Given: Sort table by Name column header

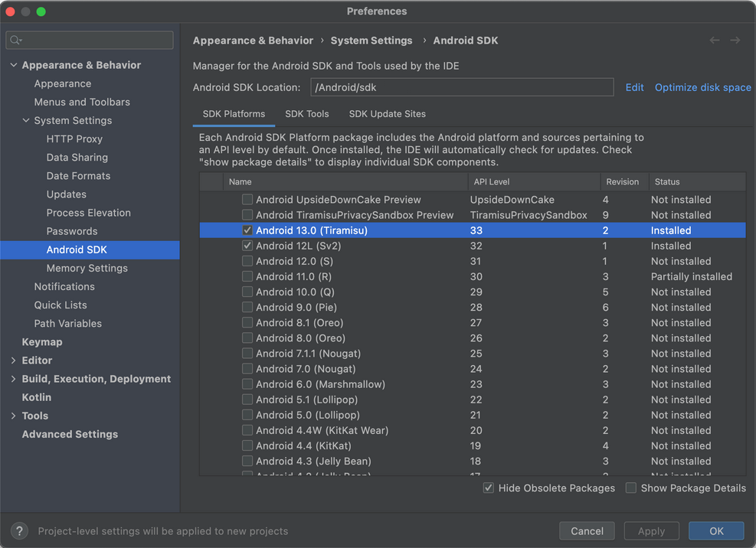Looking at the screenshot, I should pyautogui.click(x=345, y=181).
